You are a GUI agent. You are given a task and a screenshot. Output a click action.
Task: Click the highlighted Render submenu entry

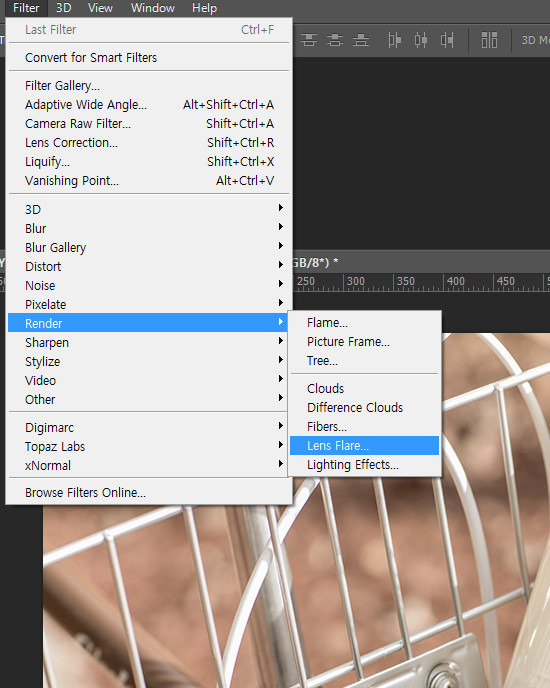click(x=150, y=323)
